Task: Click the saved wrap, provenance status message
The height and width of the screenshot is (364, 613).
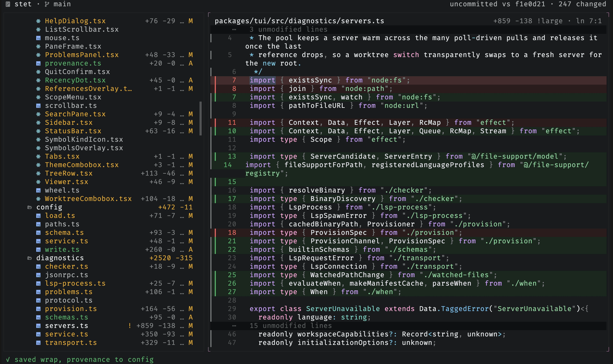Action: pos(80,360)
